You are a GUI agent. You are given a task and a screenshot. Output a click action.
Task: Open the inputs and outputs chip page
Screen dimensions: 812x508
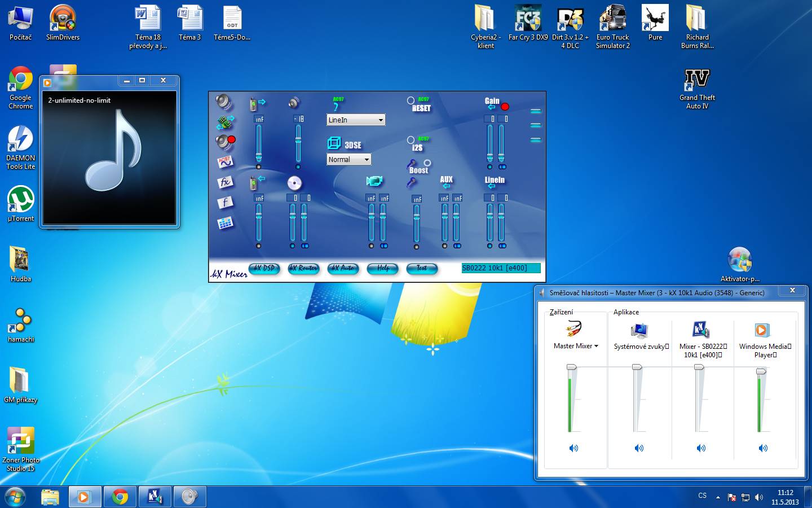(225, 121)
